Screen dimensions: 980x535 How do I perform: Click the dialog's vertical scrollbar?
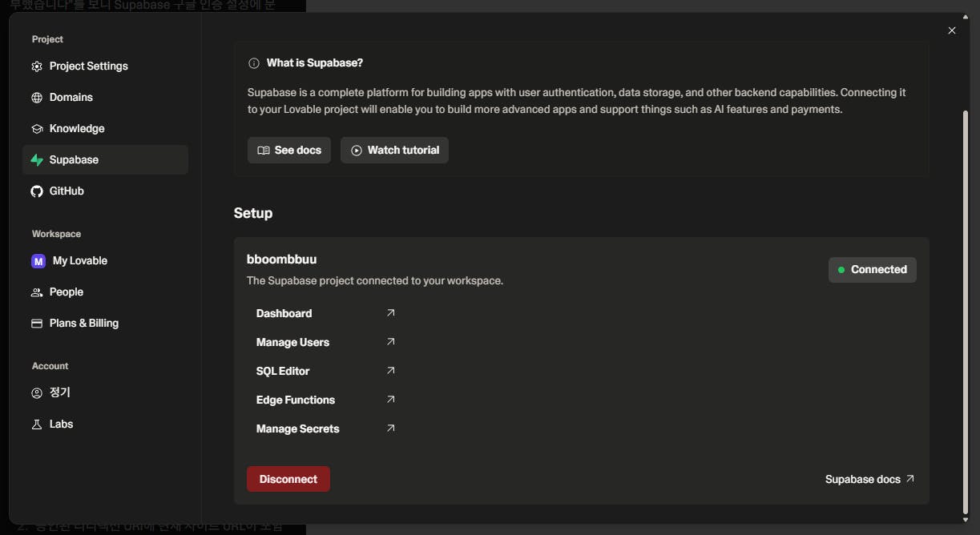click(965, 312)
